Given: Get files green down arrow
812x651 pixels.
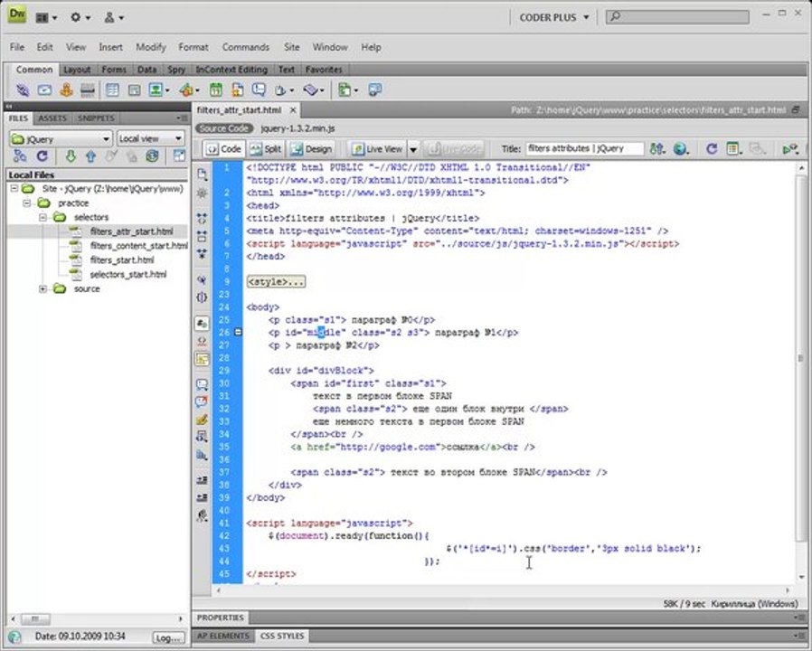Looking at the screenshot, I should [71, 156].
